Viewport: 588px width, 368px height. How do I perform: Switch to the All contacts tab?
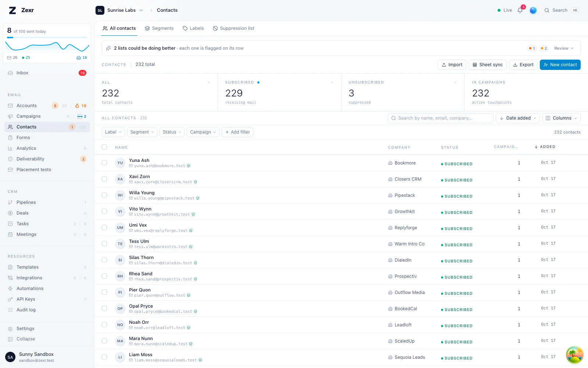pyautogui.click(x=119, y=28)
